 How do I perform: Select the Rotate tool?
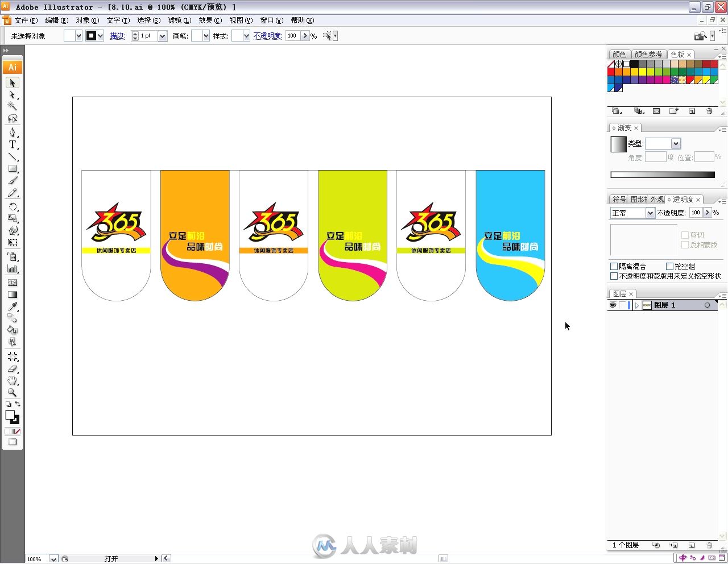[x=13, y=206]
